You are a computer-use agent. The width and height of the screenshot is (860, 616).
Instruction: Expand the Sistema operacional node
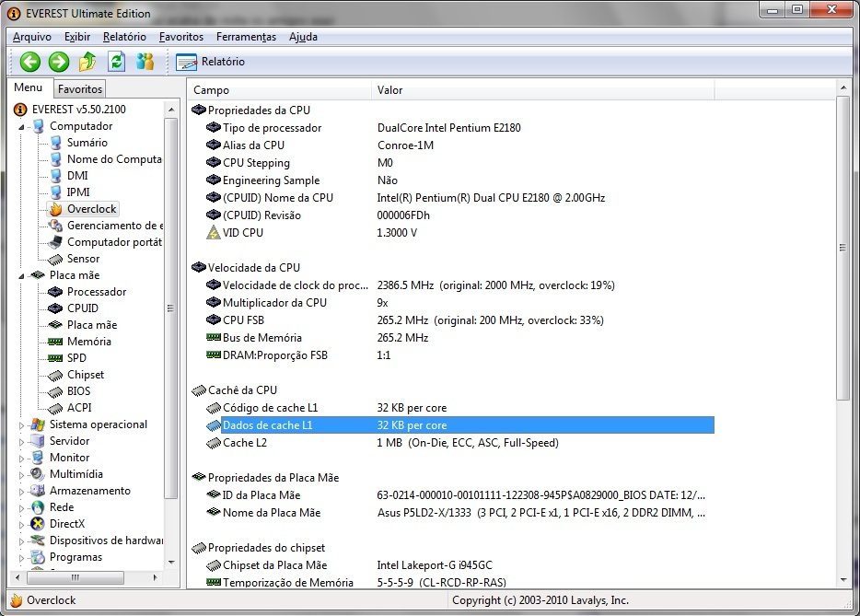(x=21, y=425)
